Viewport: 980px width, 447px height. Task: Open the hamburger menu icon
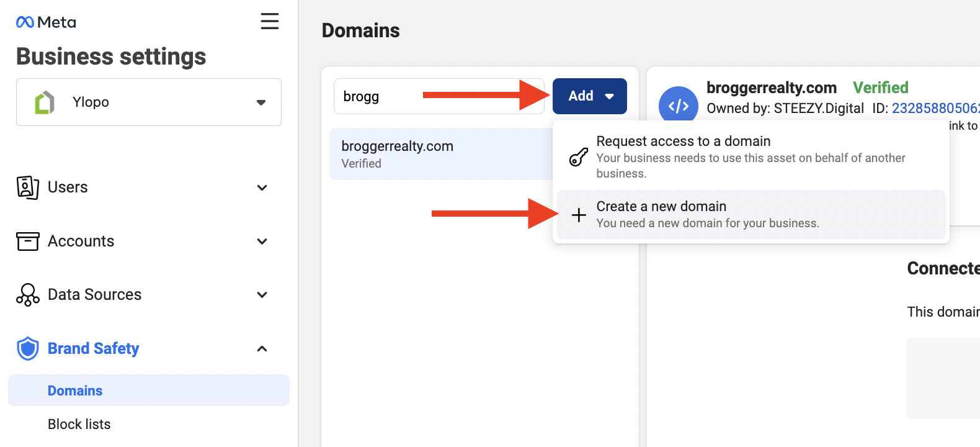click(x=270, y=21)
